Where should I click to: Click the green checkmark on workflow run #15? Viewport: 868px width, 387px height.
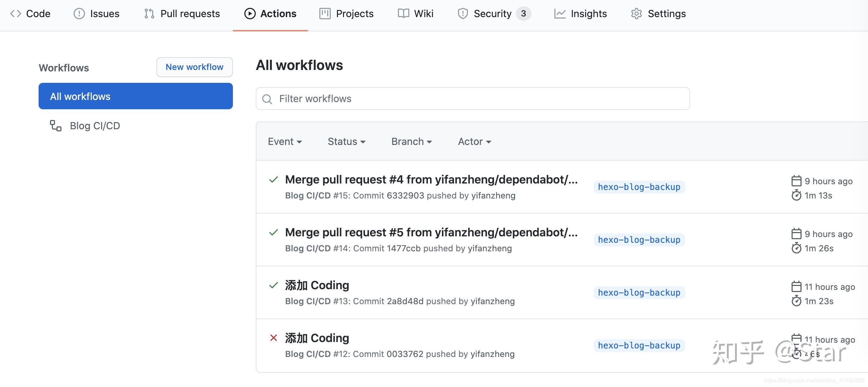274,179
